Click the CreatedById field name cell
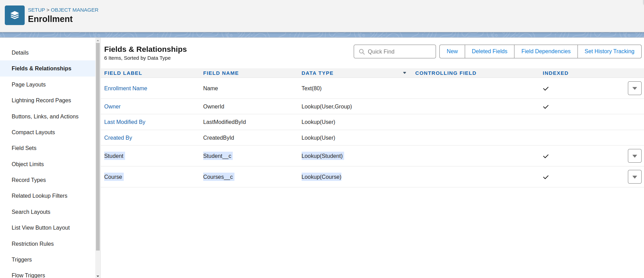 click(x=219, y=138)
